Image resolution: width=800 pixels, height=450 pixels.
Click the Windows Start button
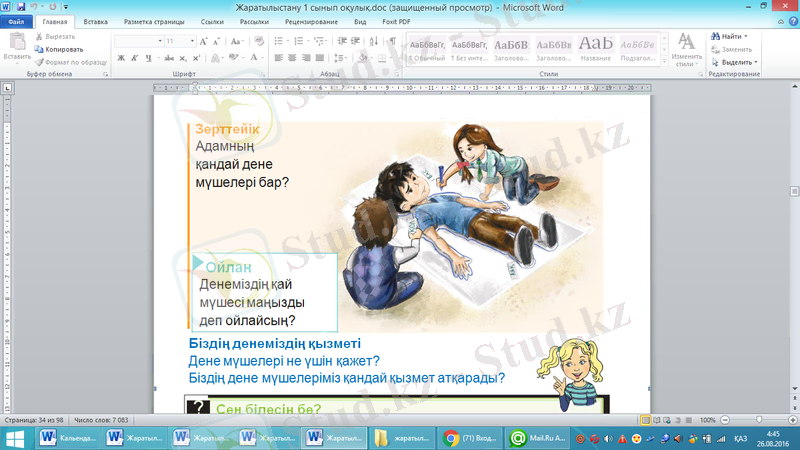click(13, 438)
